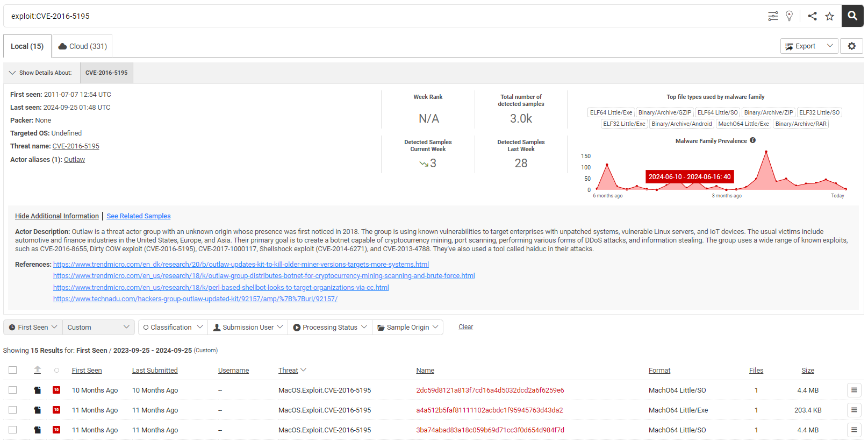Open row actions menu for a4a512b5faf8
The height and width of the screenshot is (441, 868).
854,410
